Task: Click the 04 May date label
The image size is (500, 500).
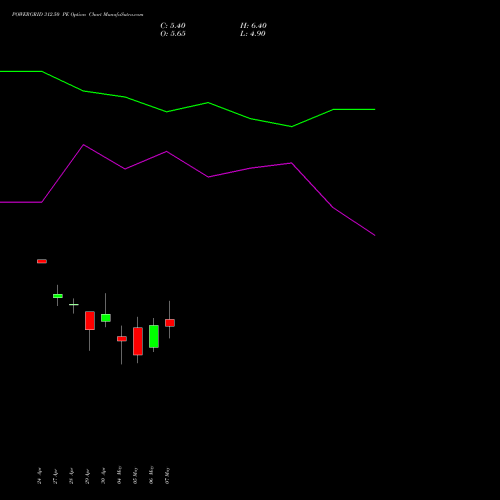Action: pyautogui.click(x=119, y=475)
